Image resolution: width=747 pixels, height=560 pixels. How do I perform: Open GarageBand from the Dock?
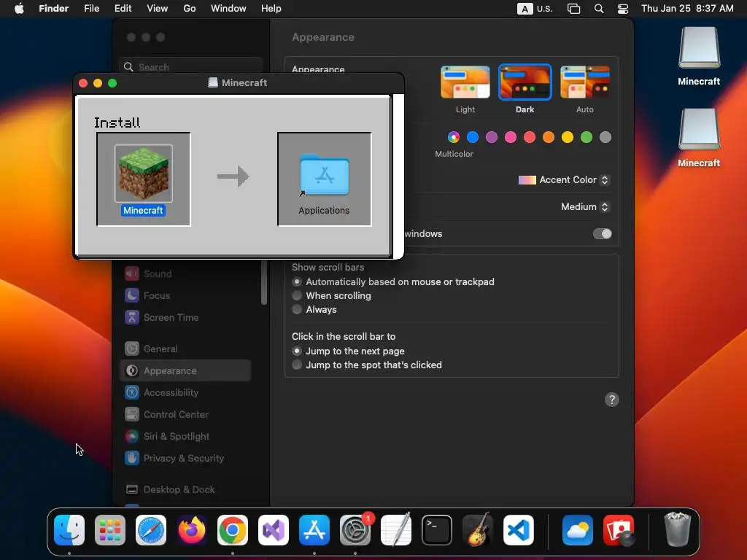tap(477, 530)
